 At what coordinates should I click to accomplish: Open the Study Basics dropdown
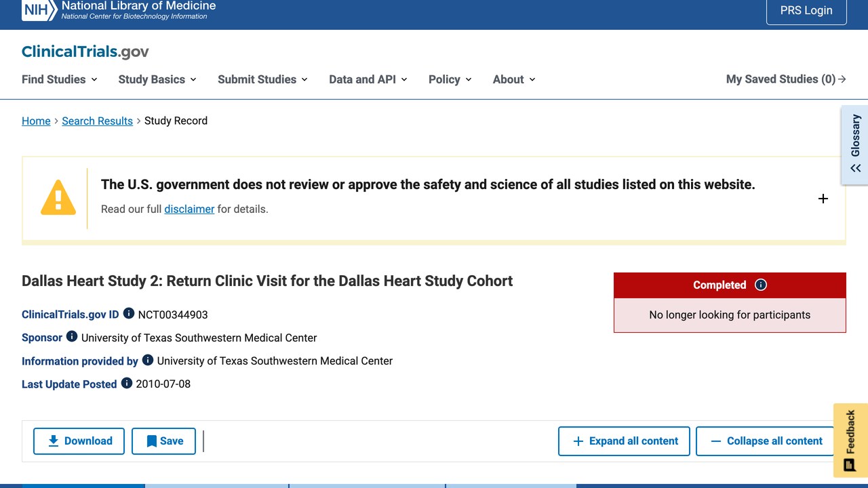coord(157,79)
